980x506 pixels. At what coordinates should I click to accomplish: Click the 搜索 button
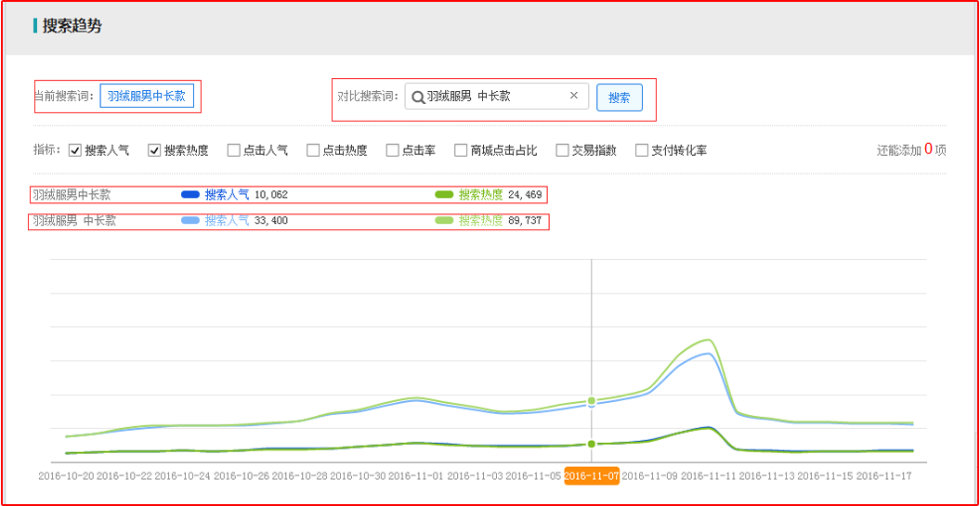(x=619, y=97)
